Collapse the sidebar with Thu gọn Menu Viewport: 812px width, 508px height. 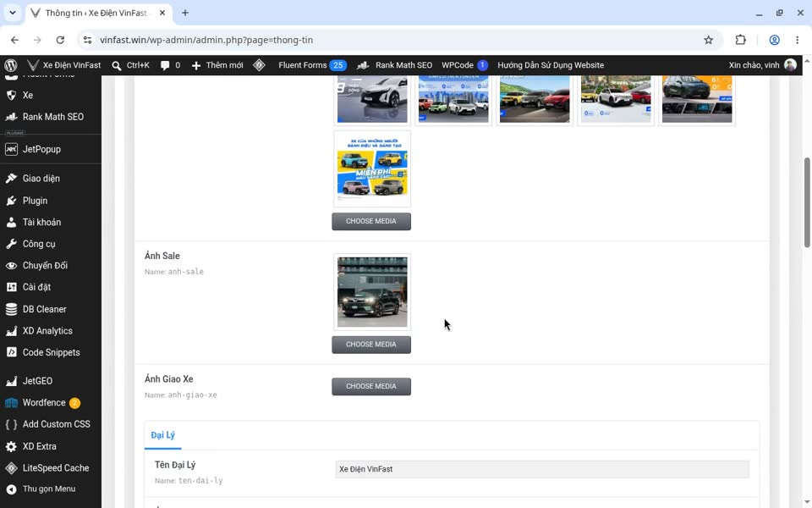[x=51, y=489]
